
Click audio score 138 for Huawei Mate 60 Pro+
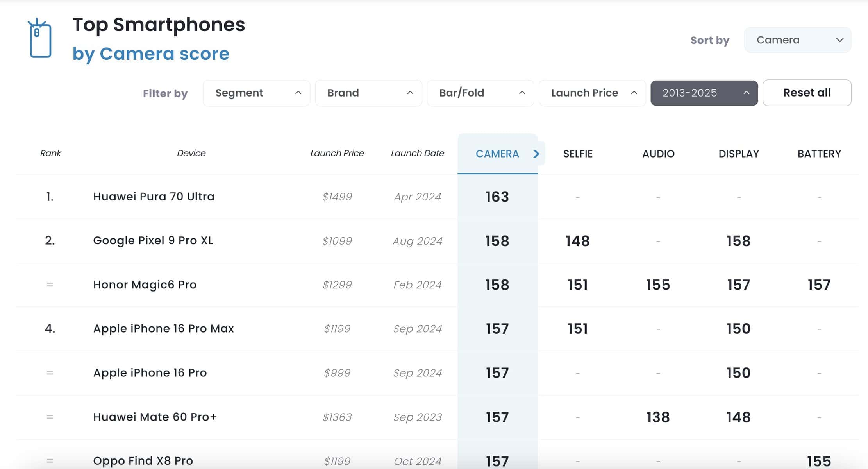(x=658, y=417)
